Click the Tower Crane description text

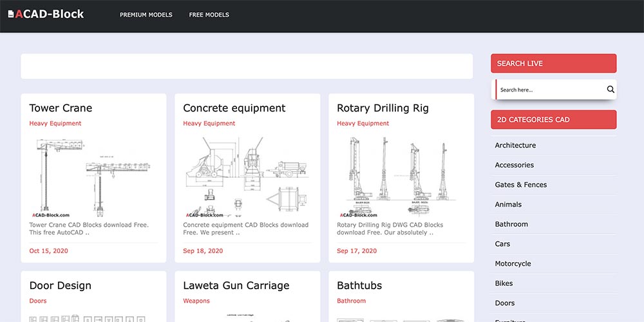pyautogui.click(x=89, y=229)
